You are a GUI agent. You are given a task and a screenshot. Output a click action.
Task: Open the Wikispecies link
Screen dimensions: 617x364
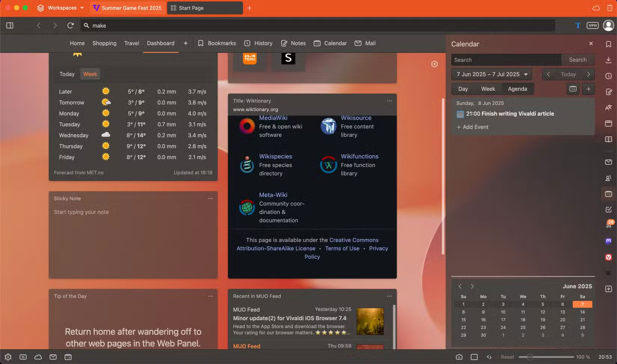(x=276, y=156)
